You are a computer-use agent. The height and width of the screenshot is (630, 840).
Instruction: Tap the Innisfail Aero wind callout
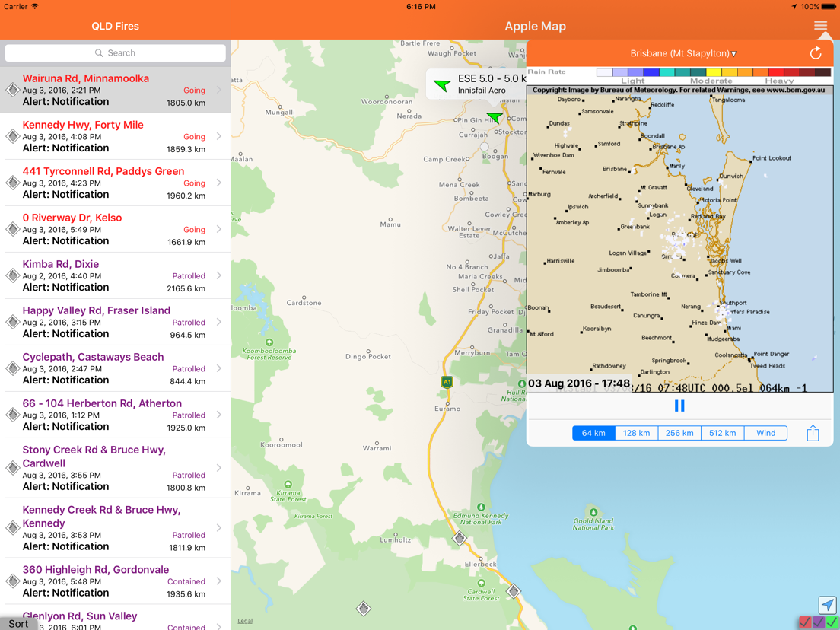pos(477,84)
